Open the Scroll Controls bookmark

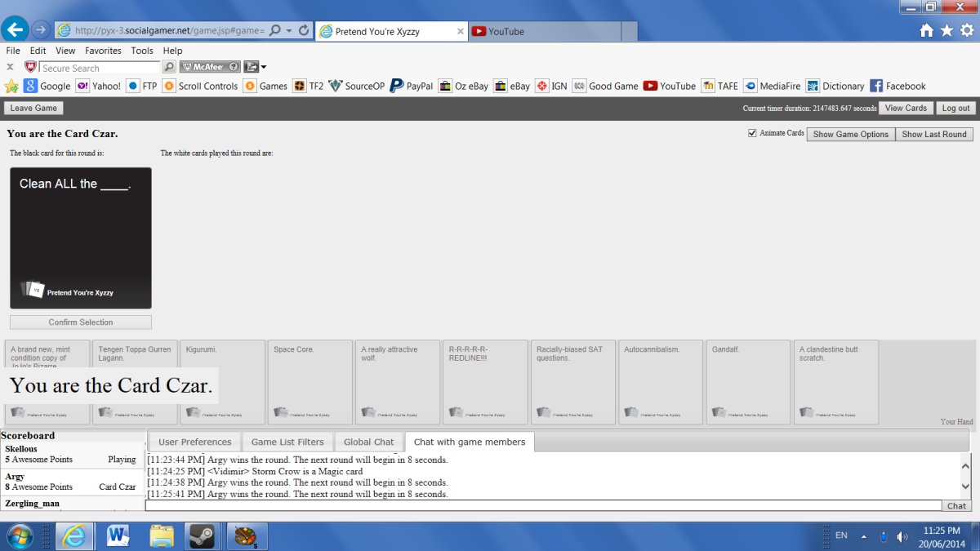click(200, 86)
